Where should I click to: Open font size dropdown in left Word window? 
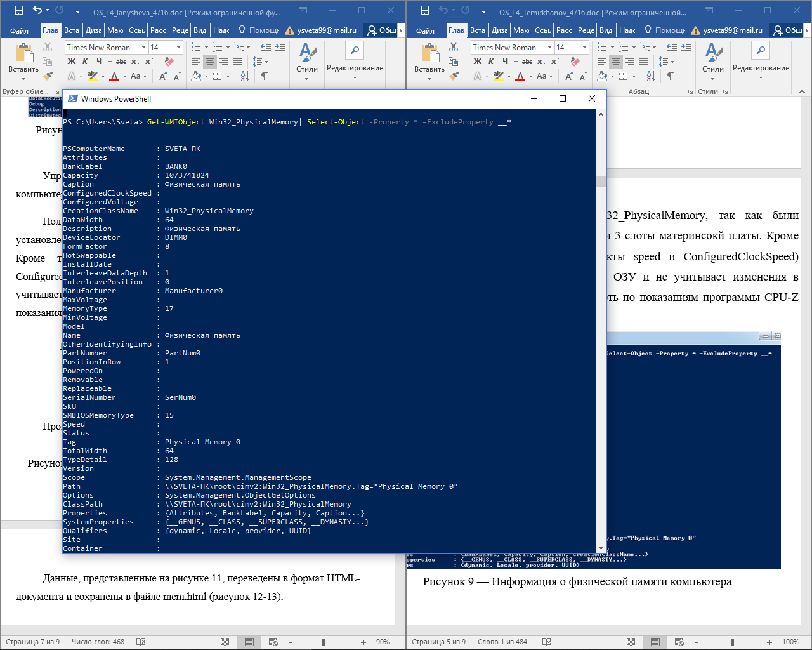178,47
